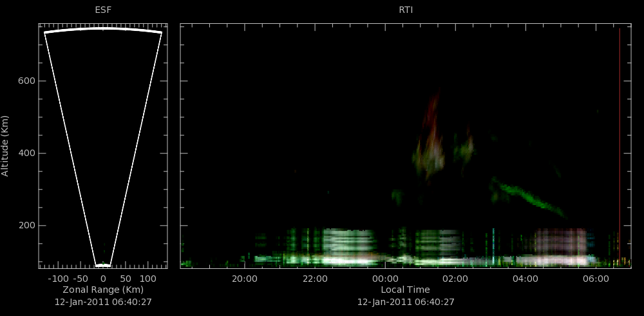This screenshot has height=316, width=644.
Task: Click the 04:00 local time tick label
Action: 526,279
